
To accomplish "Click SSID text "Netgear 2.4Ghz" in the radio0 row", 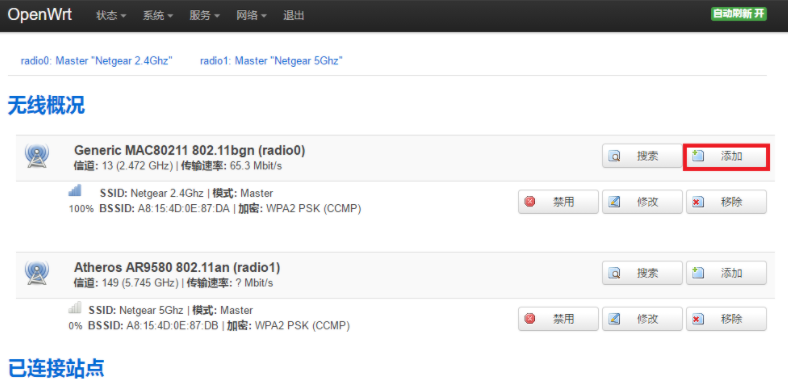I will tap(167, 193).
